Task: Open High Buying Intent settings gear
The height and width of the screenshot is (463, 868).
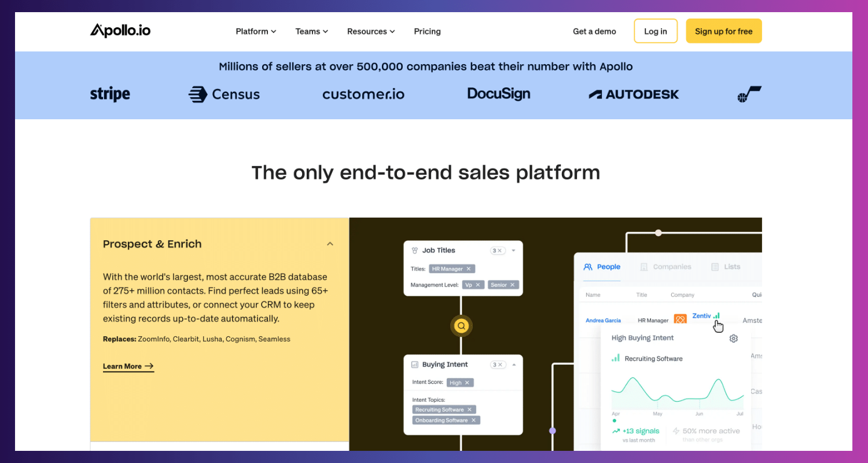Action: [734, 338]
